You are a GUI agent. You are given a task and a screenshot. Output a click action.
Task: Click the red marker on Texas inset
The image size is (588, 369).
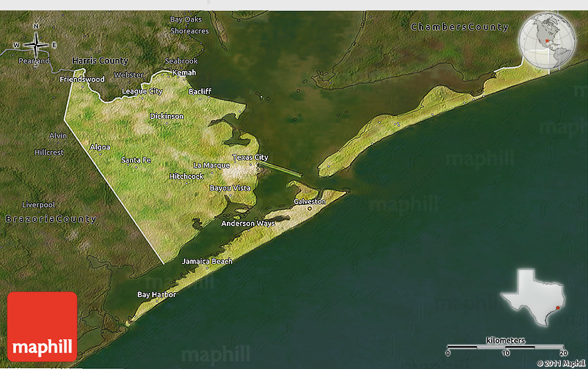(556, 307)
